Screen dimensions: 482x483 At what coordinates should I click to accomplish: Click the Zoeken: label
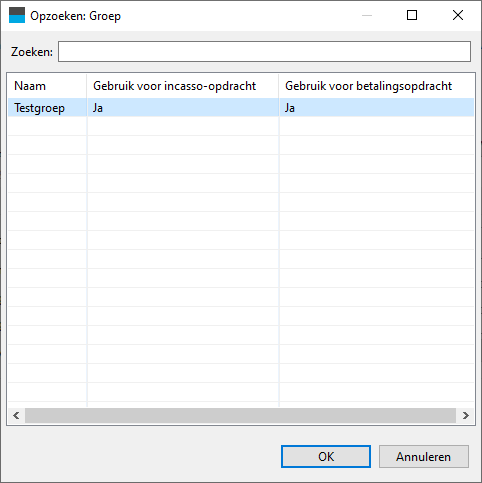pyautogui.click(x=32, y=52)
